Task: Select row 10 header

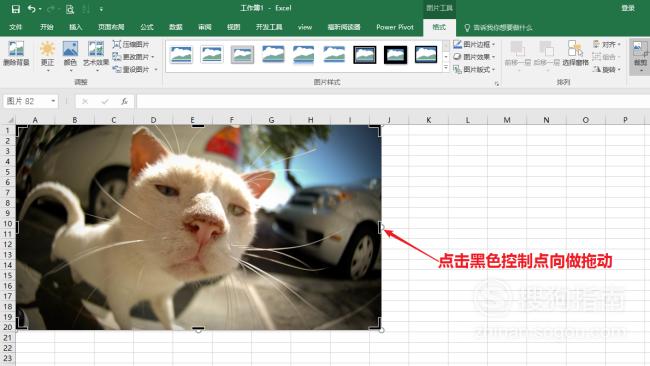Action: pos(8,224)
